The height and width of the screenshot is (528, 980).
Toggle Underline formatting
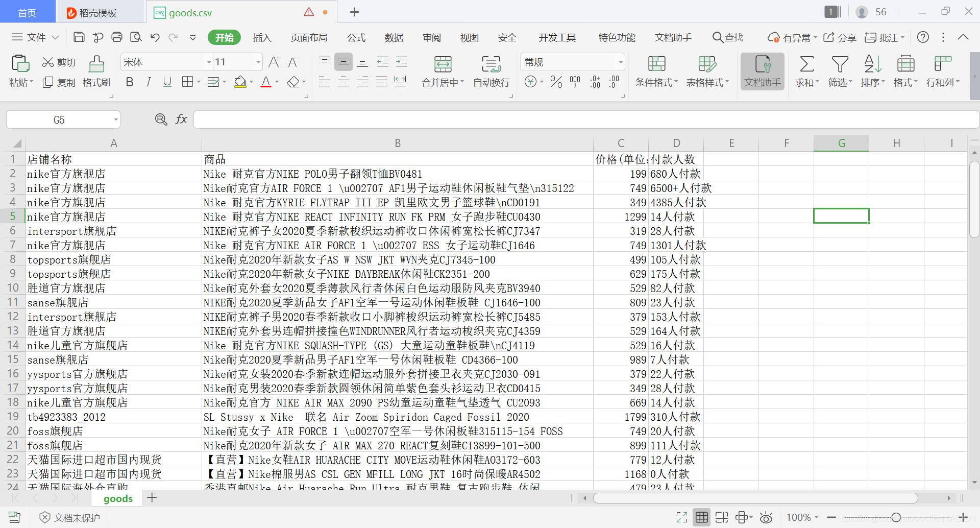pos(167,82)
